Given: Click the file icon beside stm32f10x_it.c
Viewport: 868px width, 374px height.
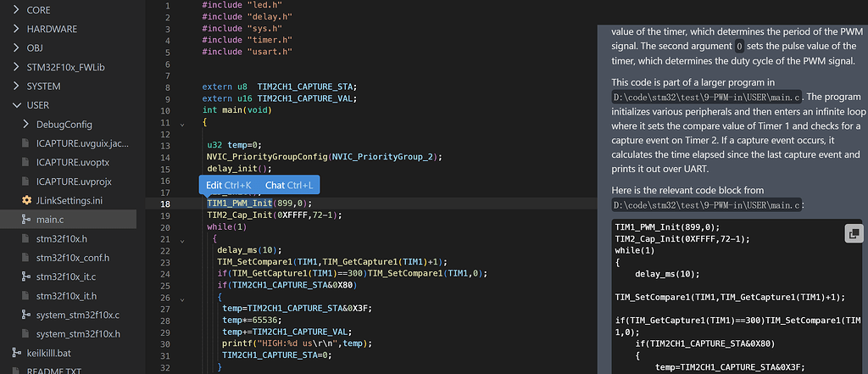Looking at the screenshot, I should click(x=26, y=276).
